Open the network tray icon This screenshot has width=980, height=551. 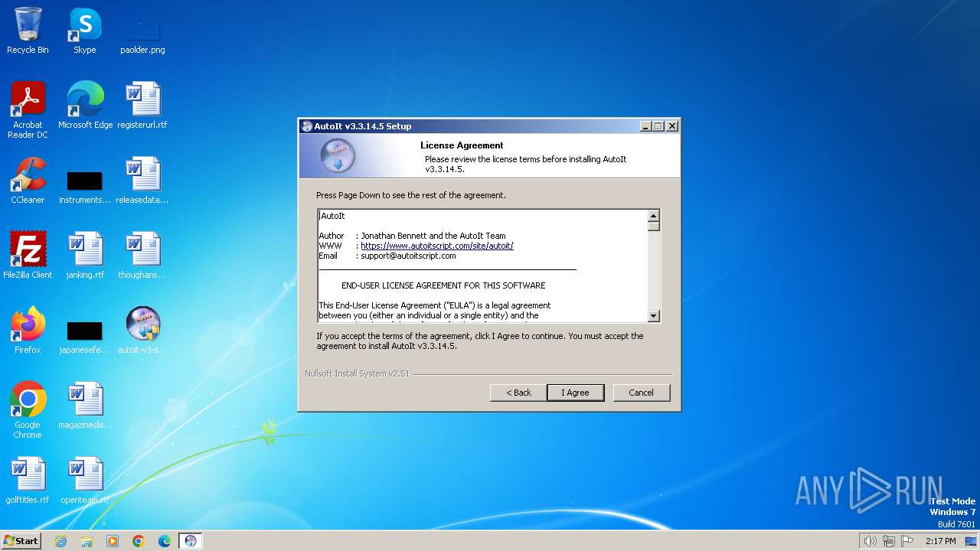[889, 541]
